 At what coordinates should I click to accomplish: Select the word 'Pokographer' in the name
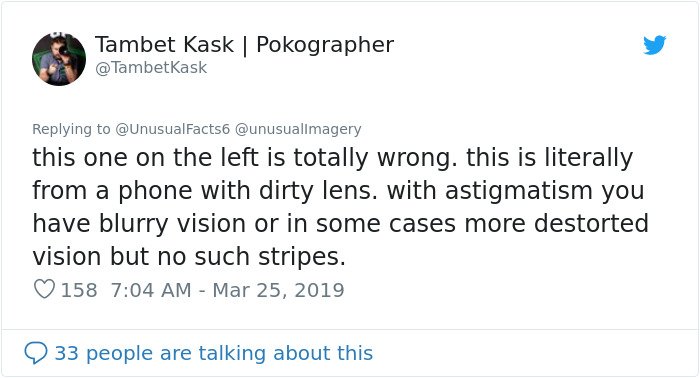(x=325, y=45)
